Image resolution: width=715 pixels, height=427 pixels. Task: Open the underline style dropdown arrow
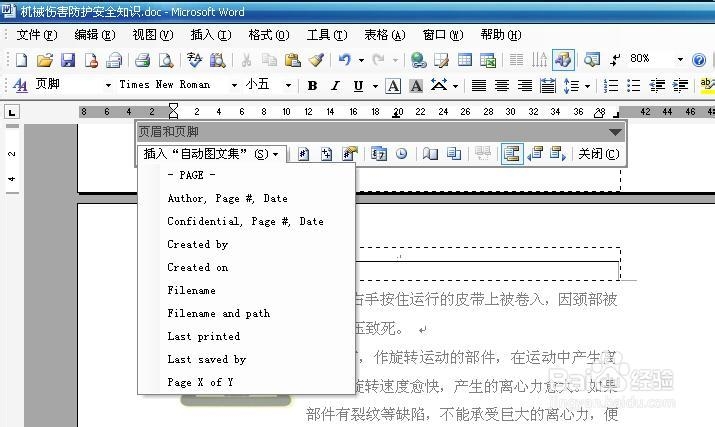click(375, 85)
